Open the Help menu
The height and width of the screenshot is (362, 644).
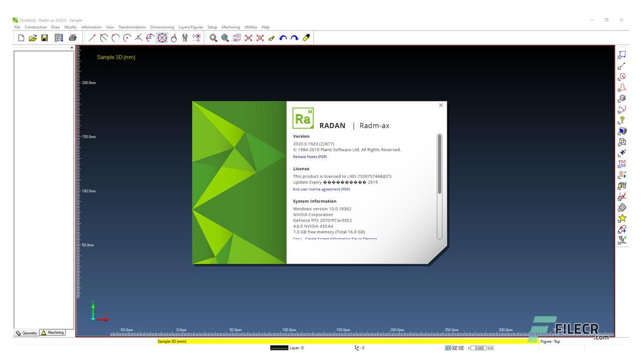266,27
